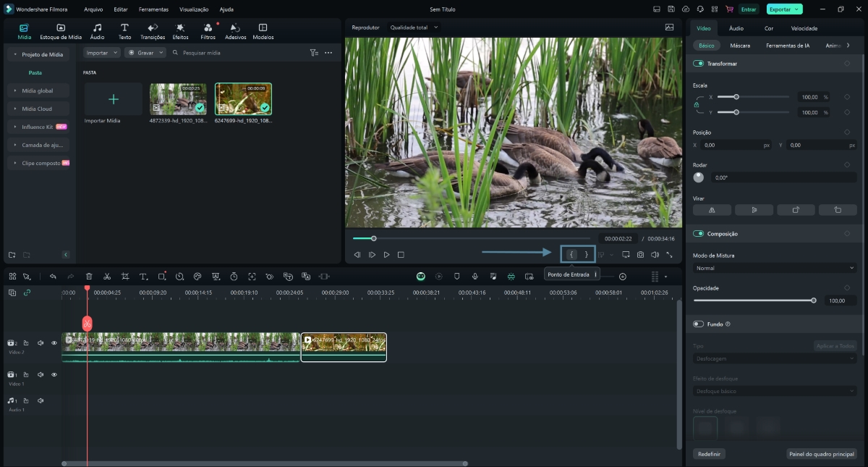Enter fullscreen preview with the expand icon

point(669,255)
